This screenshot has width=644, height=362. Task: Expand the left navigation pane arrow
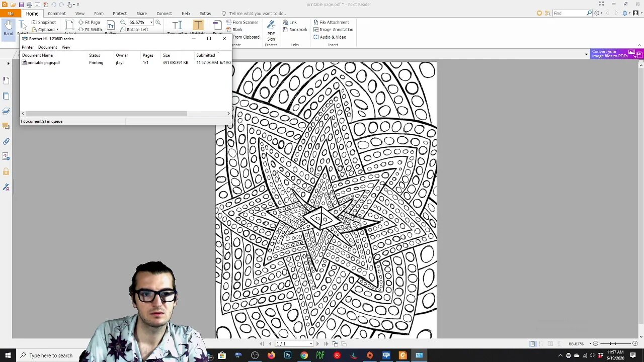(8, 63)
